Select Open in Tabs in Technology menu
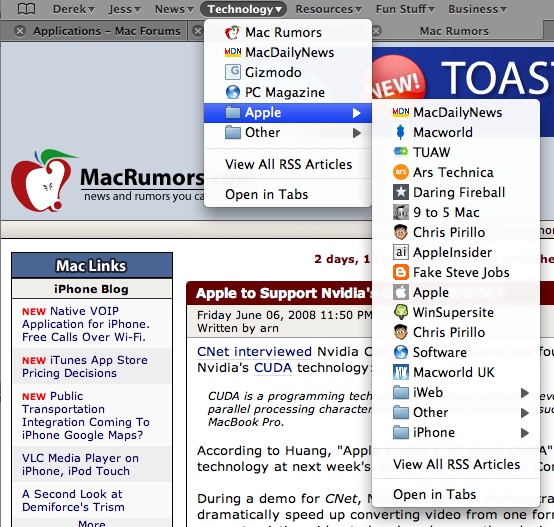 point(288,194)
